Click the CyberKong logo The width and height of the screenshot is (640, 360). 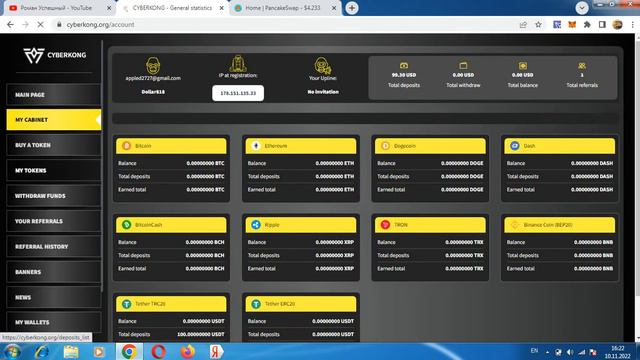coord(55,55)
